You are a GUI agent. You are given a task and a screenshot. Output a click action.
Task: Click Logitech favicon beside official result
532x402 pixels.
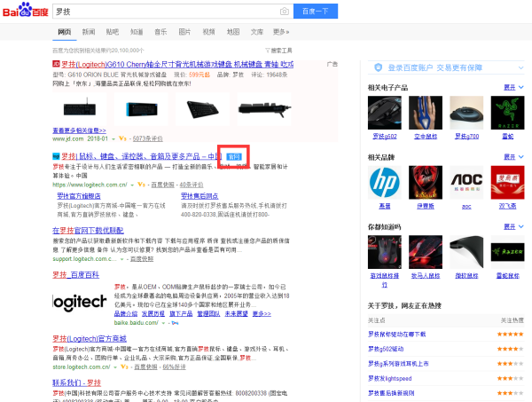coord(56,156)
